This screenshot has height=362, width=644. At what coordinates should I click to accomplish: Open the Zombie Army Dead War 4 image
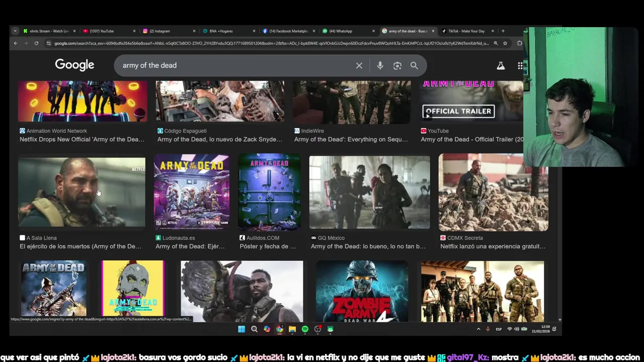point(362,291)
